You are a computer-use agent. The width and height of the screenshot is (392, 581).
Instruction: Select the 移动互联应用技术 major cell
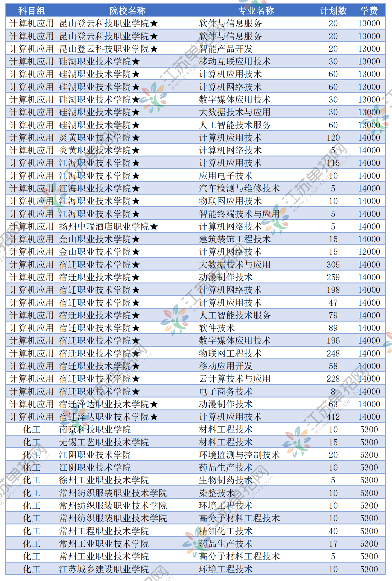click(235, 61)
